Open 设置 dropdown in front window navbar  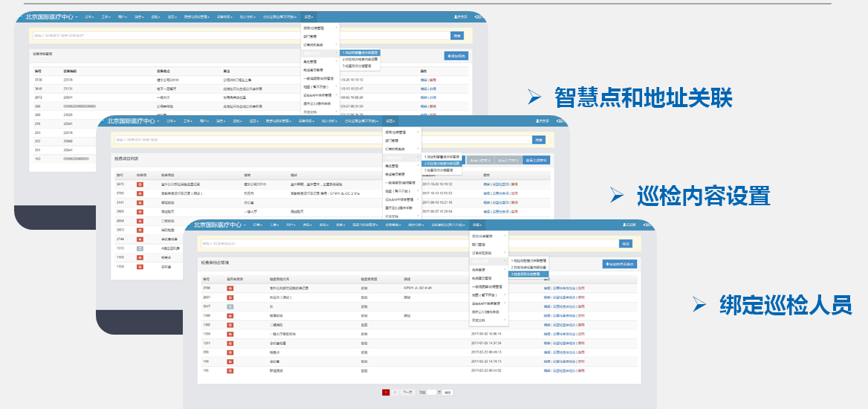click(x=476, y=225)
